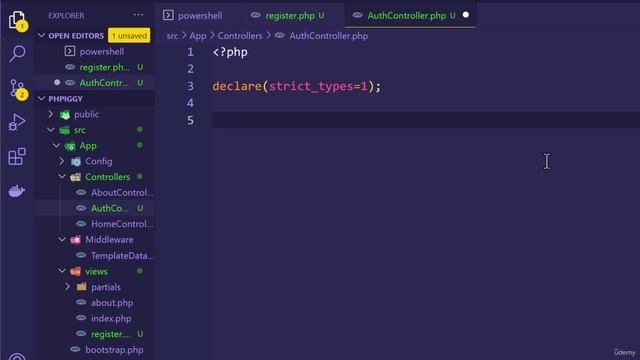Screen dimensions: 640x360
Task: Click the powershell tab terminal icon
Action: point(168,16)
